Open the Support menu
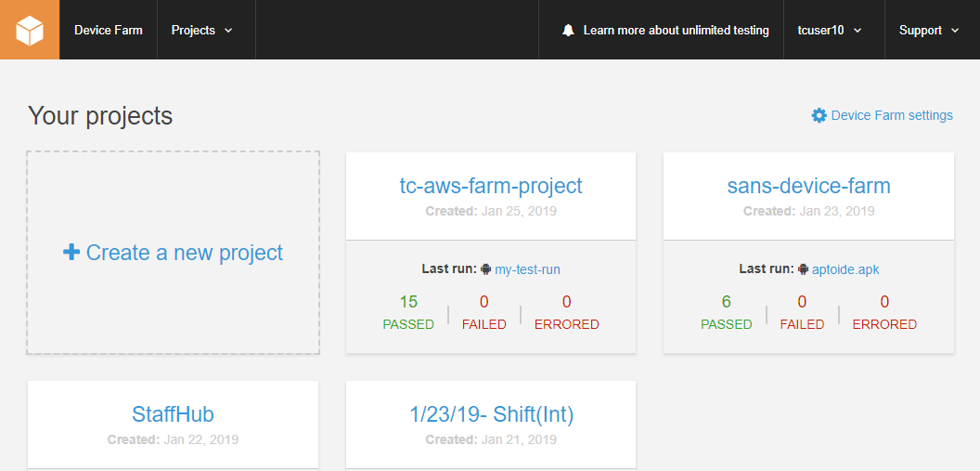Image resolution: width=980 pixels, height=471 pixels. coord(929,30)
